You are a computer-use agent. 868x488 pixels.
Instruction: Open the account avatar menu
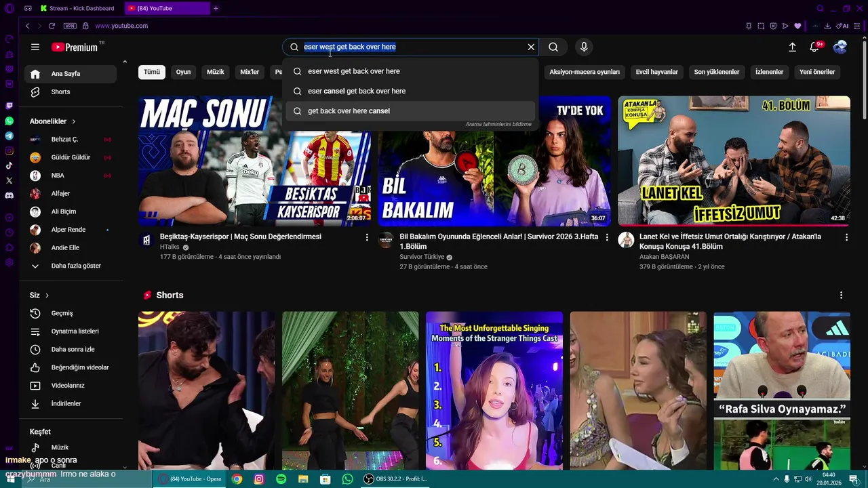(840, 47)
